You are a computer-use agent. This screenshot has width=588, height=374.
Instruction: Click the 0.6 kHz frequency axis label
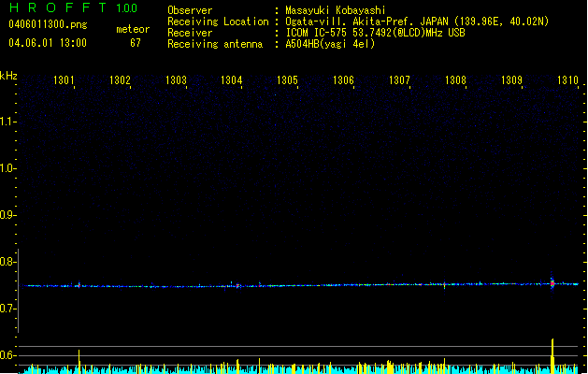tap(7, 355)
